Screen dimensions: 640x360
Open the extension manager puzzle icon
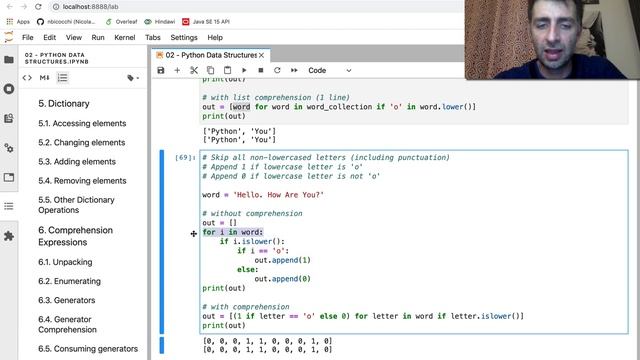pos(9,236)
